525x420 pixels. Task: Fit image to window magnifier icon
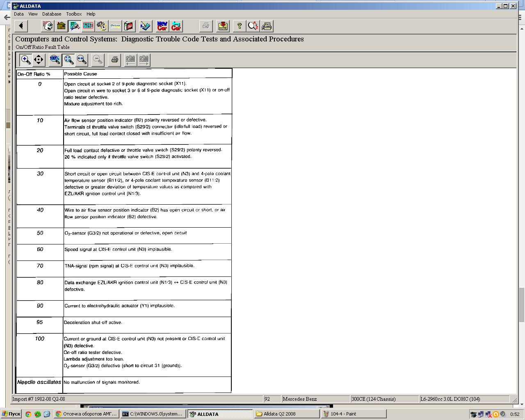tap(68, 60)
